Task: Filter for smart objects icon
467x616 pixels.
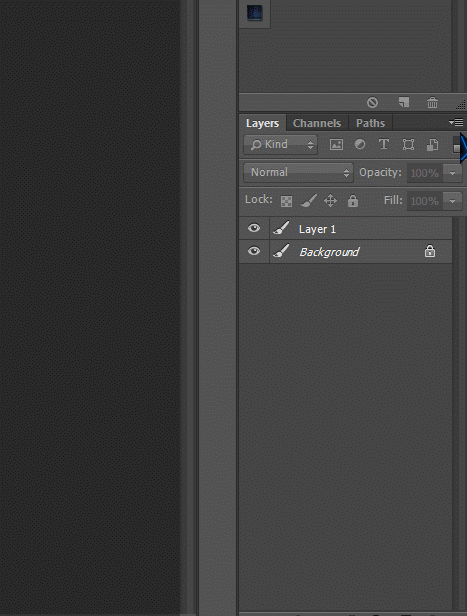Action: 432,145
